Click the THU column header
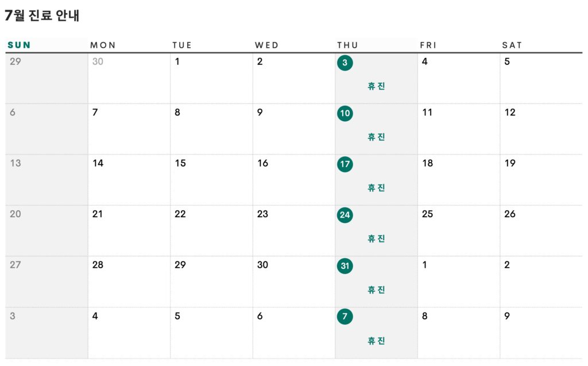This screenshot has width=588, height=366. [x=347, y=45]
